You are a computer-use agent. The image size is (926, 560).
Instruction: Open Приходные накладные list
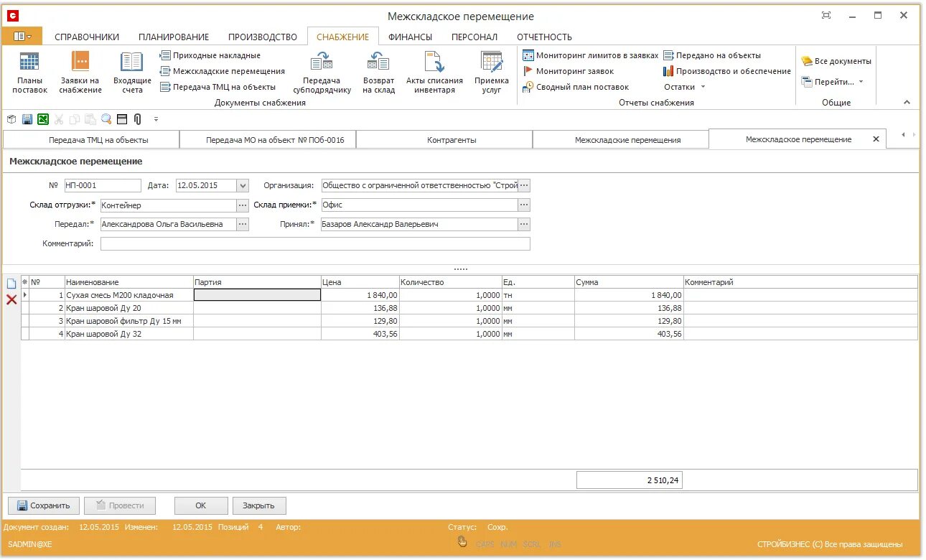pos(210,55)
